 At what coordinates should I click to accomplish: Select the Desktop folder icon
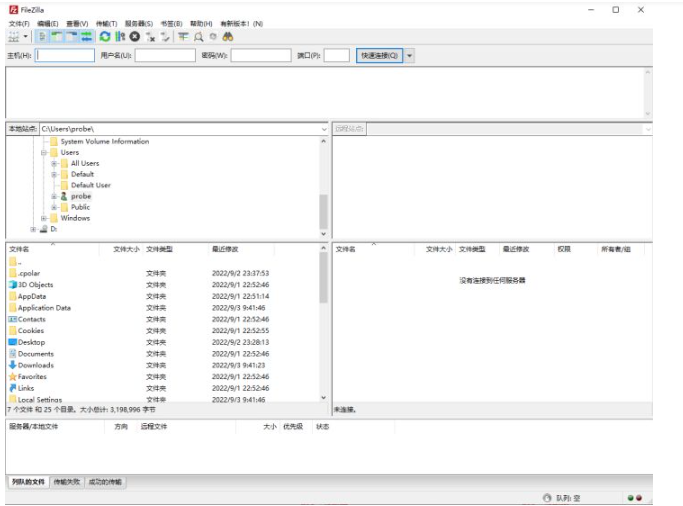click(13, 342)
